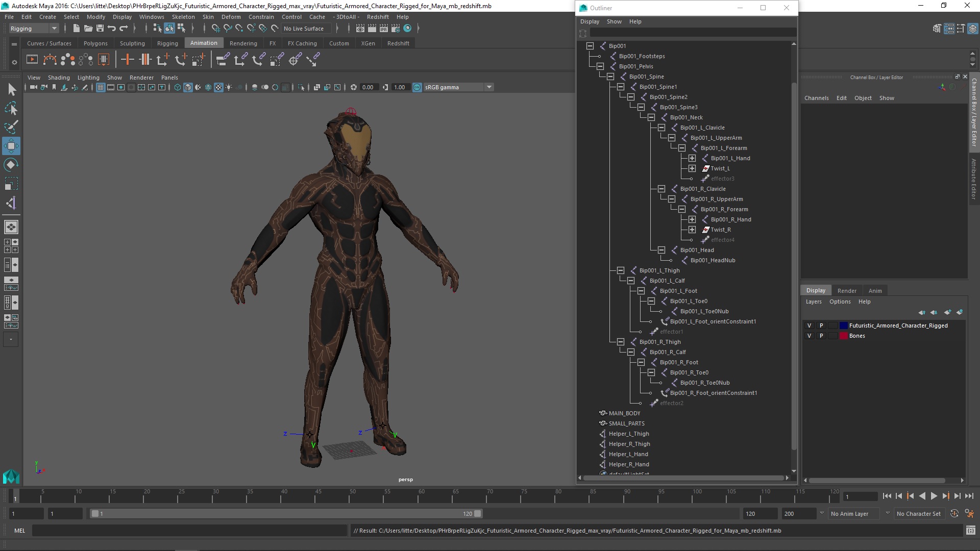This screenshot has height=551, width=980.
Task: Toggle playback P of Futuristic_Armored_Character_Rigged layer
Action: [x=821, y=325]
